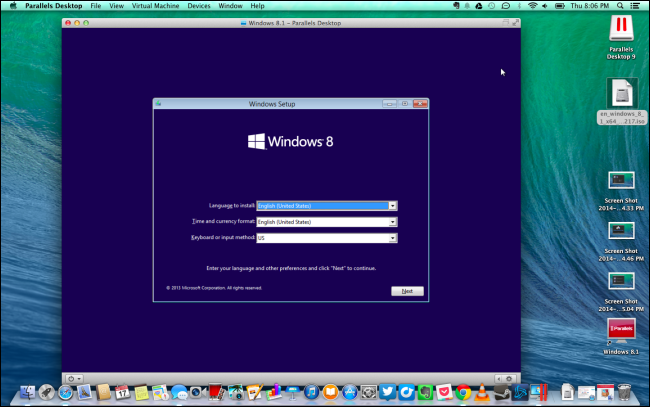Click Next in Windows Setup
Screen dimensions: 650x407
(407, 291)
